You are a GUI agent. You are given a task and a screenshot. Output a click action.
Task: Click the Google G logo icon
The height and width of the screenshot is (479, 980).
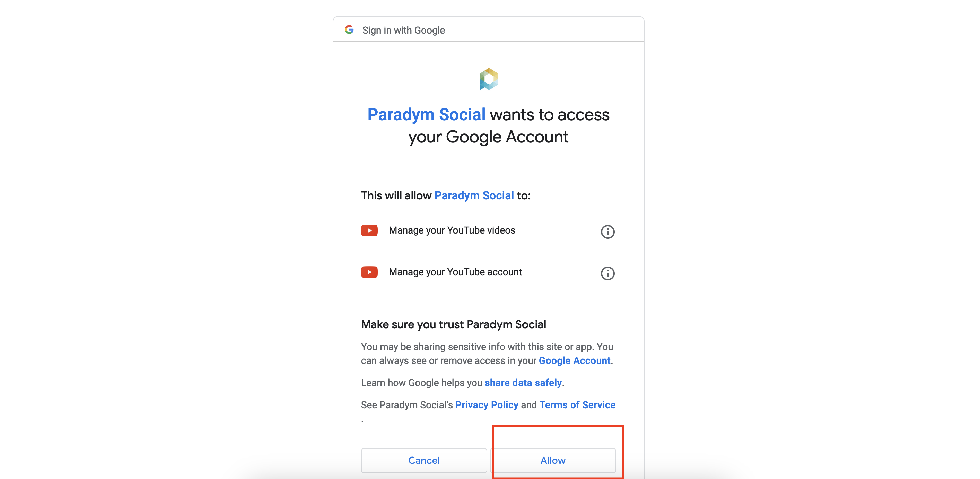pos(349,30)
